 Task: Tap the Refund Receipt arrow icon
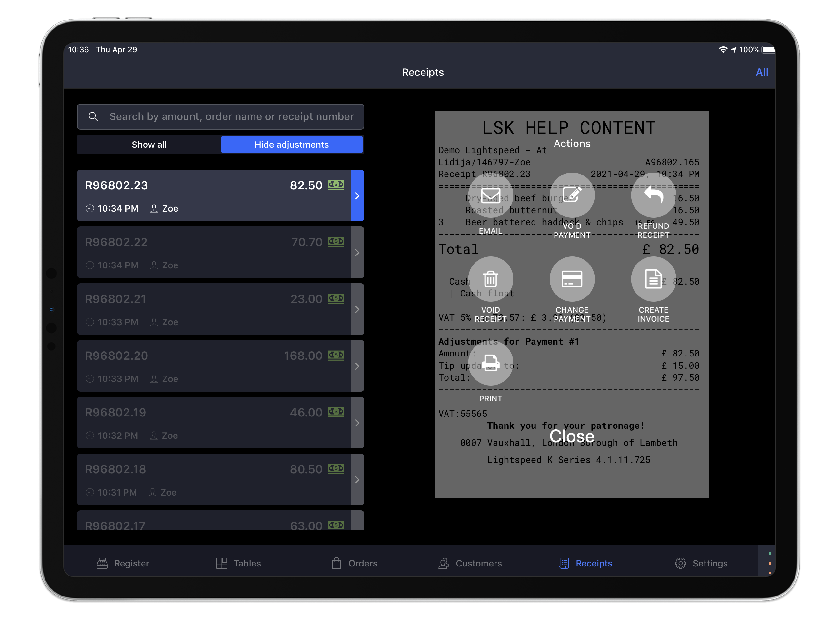coord(653,195)
